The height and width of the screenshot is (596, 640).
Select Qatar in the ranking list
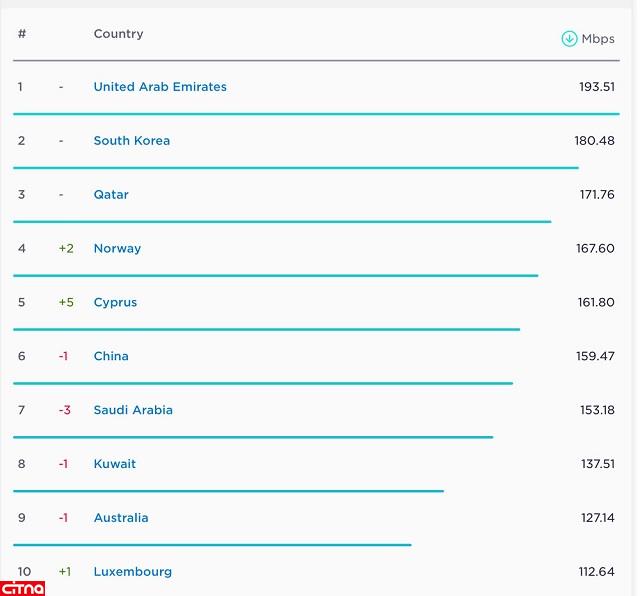pyautogui.click(x=111, y=195)
